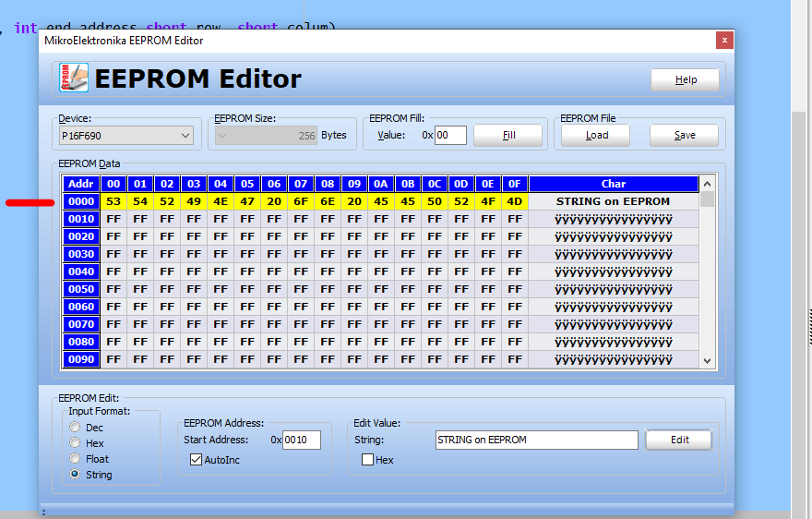Select address row 0000

[x=81, y=201]
